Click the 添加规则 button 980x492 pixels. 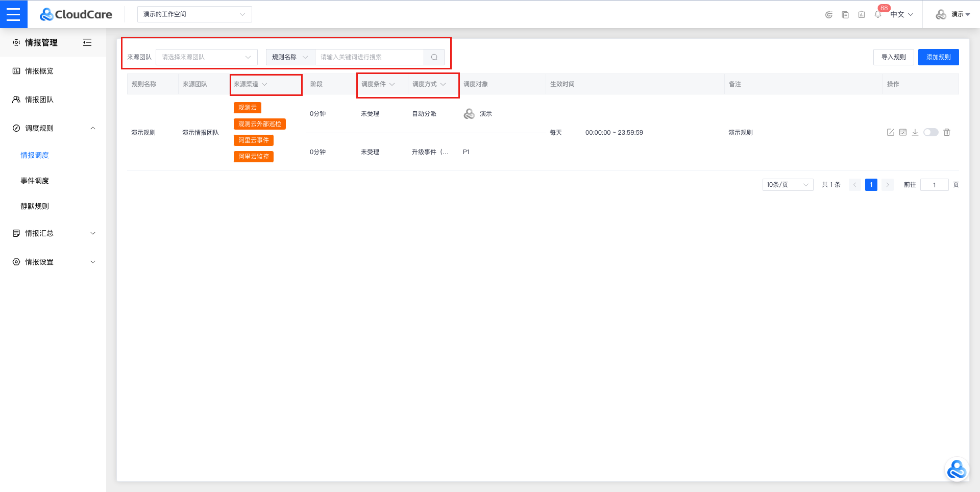click(938, 57)
